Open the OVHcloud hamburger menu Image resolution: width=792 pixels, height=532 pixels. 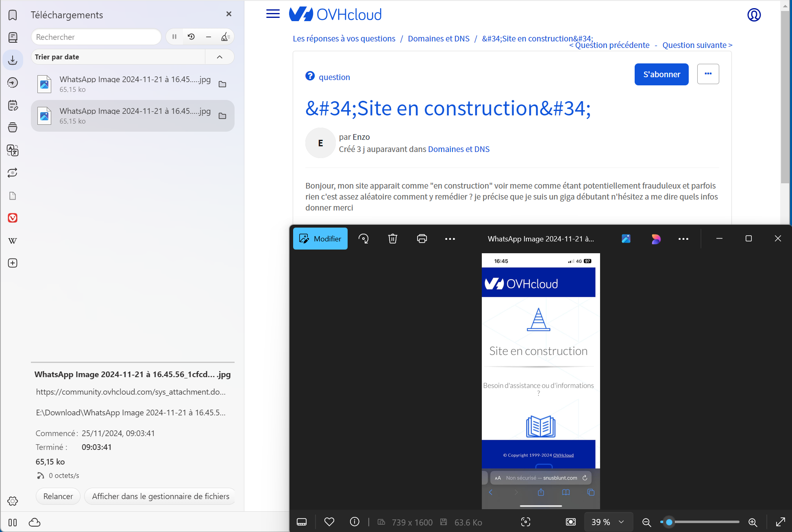click(273, 14)
